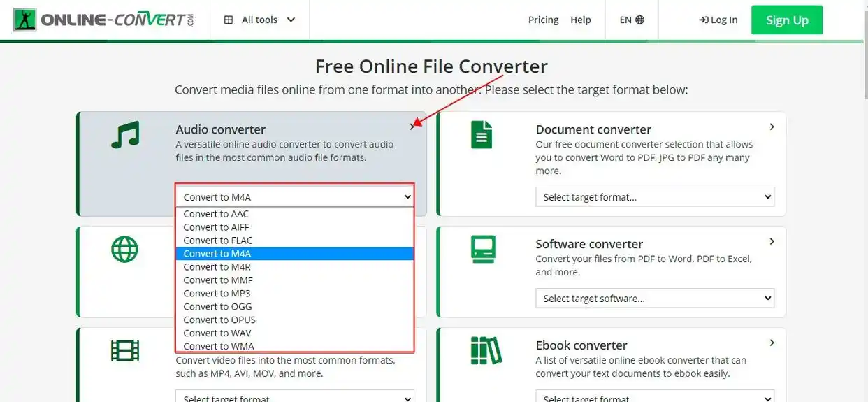Open document converter target format dropdown
Screen dimensions: 868x402
point(655,197)
